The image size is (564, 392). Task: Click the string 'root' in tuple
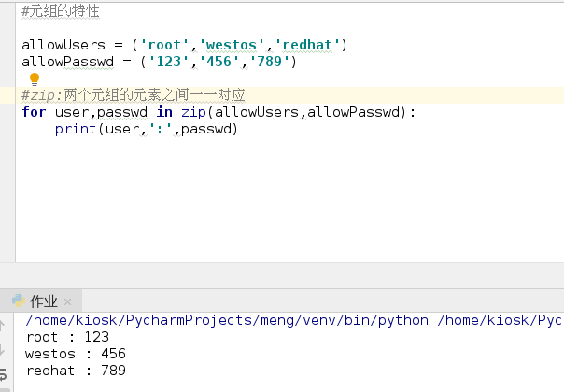[x=164, y=45]
